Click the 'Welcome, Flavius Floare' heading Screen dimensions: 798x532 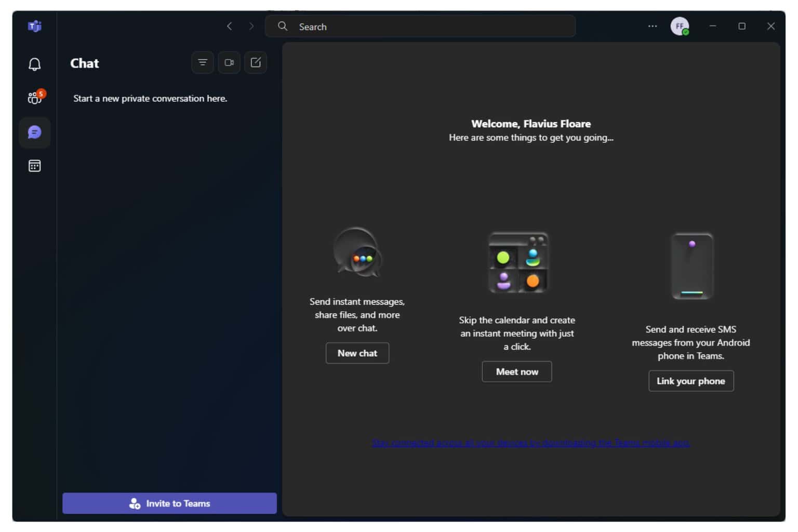(x=531, y=124)
